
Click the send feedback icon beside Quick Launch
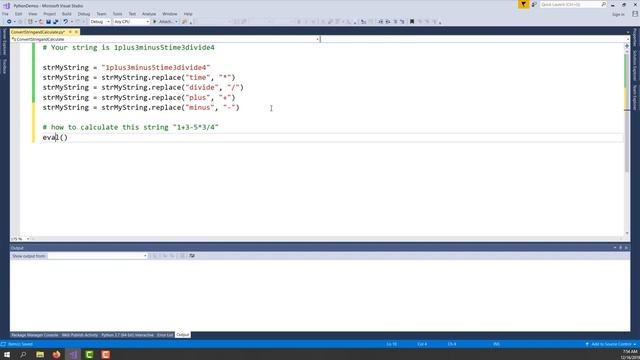coord(534,4)
